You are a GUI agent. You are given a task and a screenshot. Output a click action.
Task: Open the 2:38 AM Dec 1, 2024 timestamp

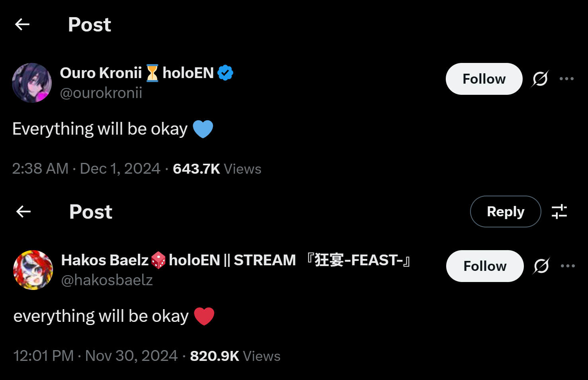(86, 169)
